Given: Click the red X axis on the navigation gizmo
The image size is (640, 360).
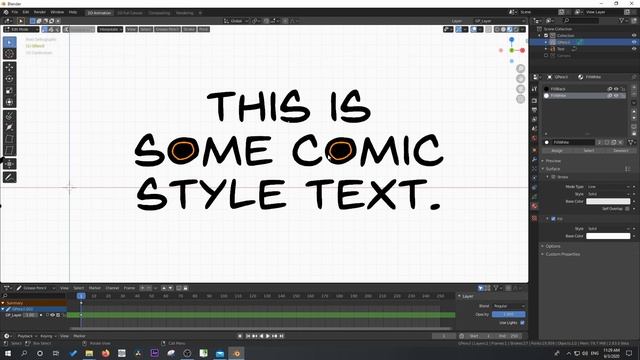Looking at the screenshot, I should point(522,50).
